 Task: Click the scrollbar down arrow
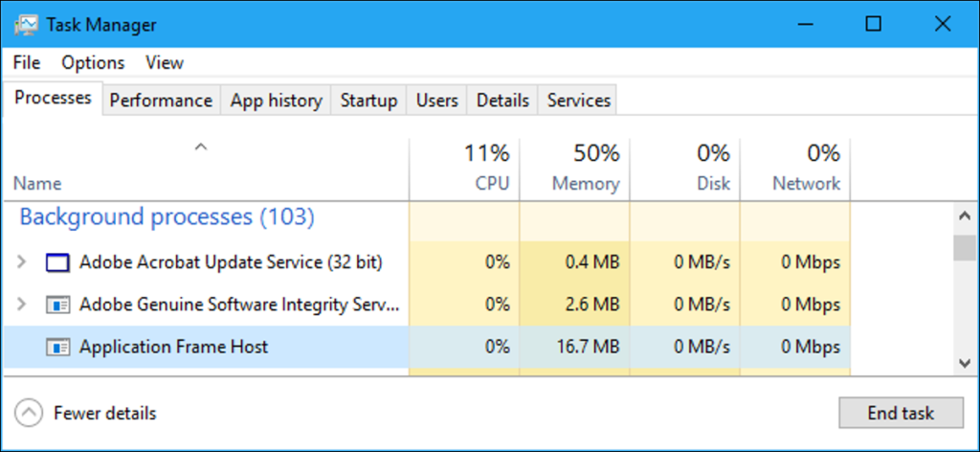click(x=965, y=362)
